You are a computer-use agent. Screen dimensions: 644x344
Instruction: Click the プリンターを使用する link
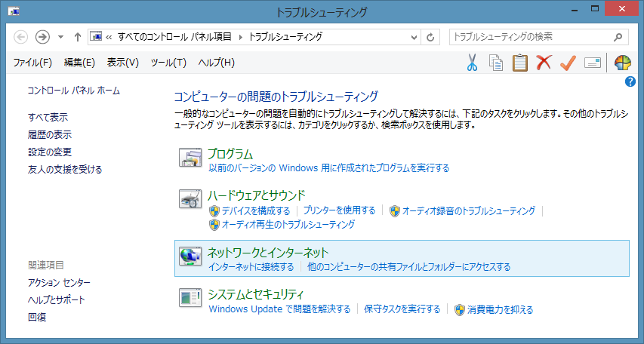point(339,210)
